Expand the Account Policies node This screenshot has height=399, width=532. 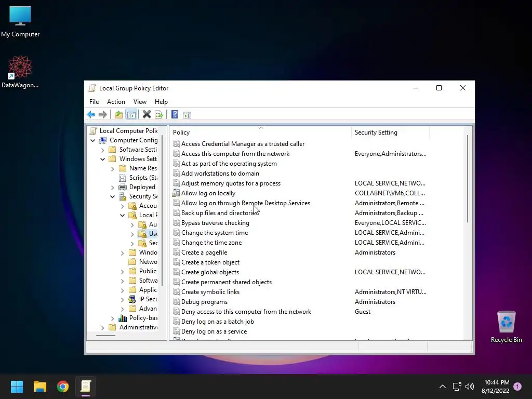coord(122,206)
